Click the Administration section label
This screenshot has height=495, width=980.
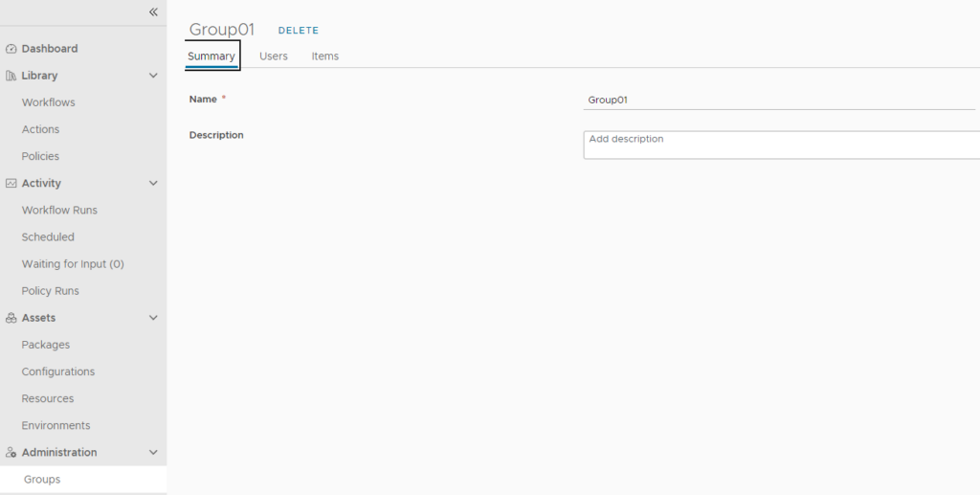[x=59, y=453]
